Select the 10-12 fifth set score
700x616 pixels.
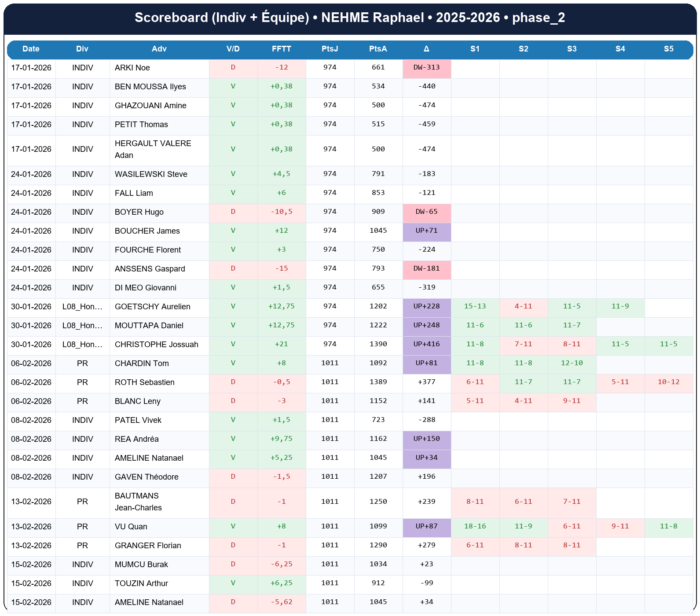[668, 382]
